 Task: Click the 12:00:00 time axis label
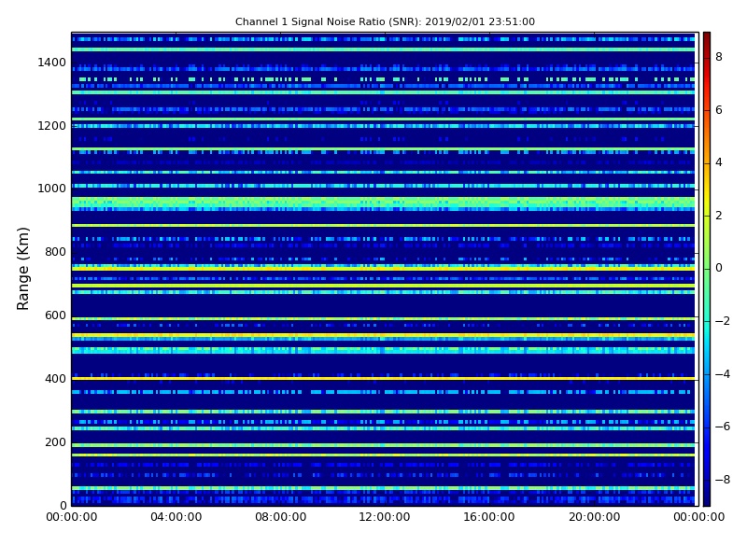coord(385,517)
